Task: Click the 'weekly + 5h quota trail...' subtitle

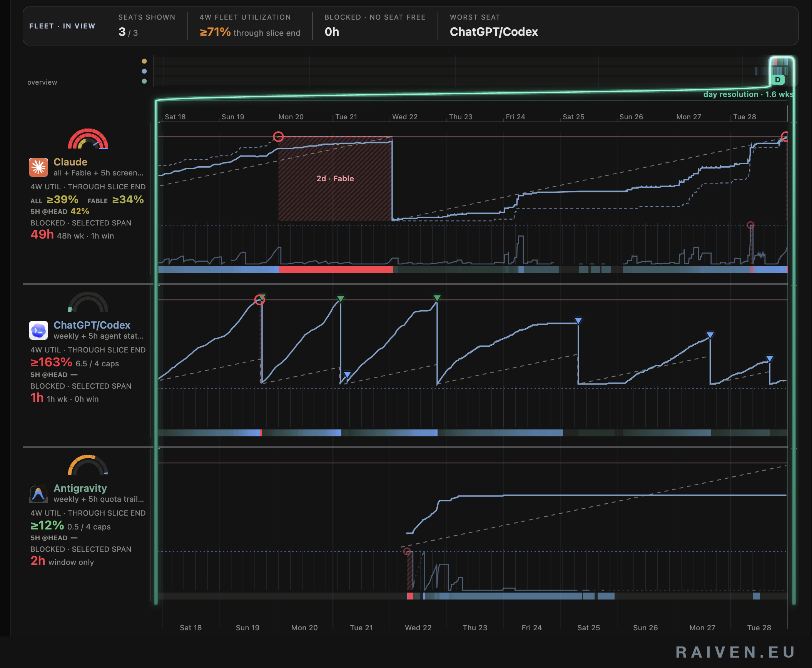Action: coord(99,499)
